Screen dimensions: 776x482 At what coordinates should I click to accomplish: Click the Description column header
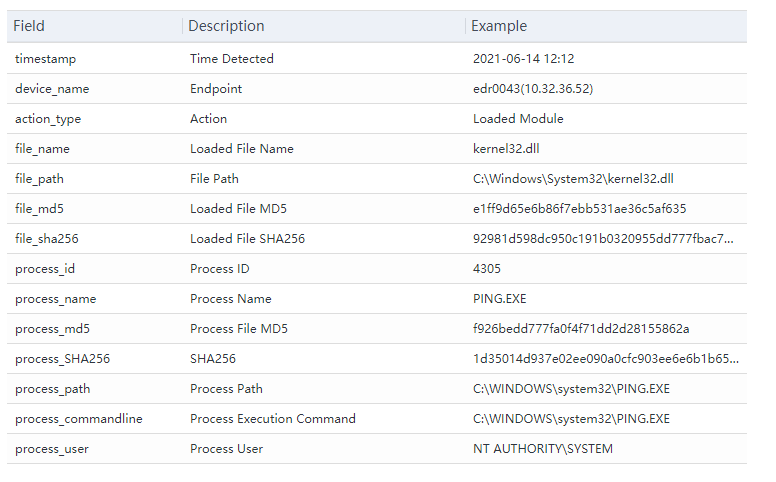tap(226, 26)
